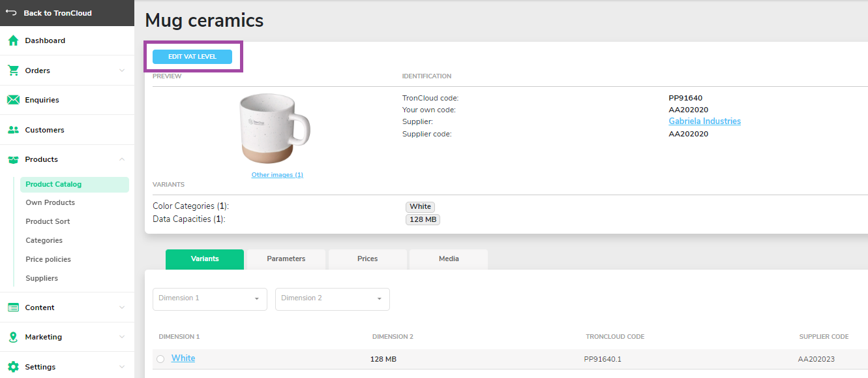
Task: Open Categories submenu item
Action: pyautogui.click(x=44, y=240)
